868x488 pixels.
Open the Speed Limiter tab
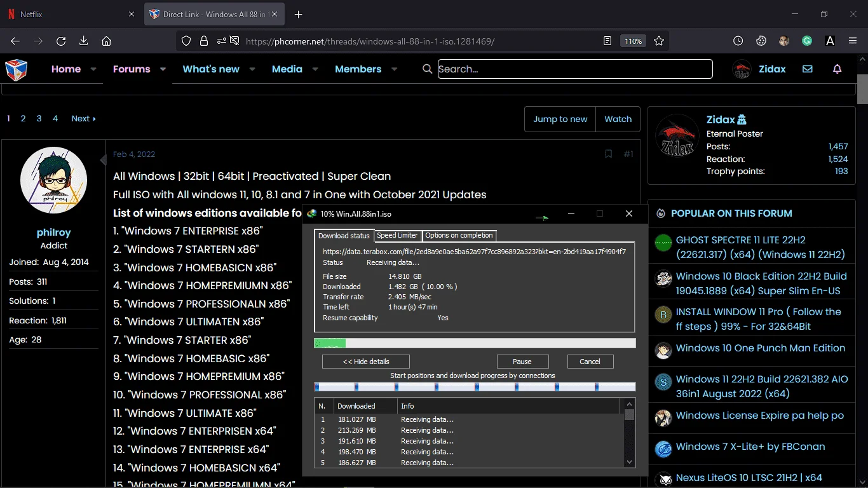tap(398, 236)
